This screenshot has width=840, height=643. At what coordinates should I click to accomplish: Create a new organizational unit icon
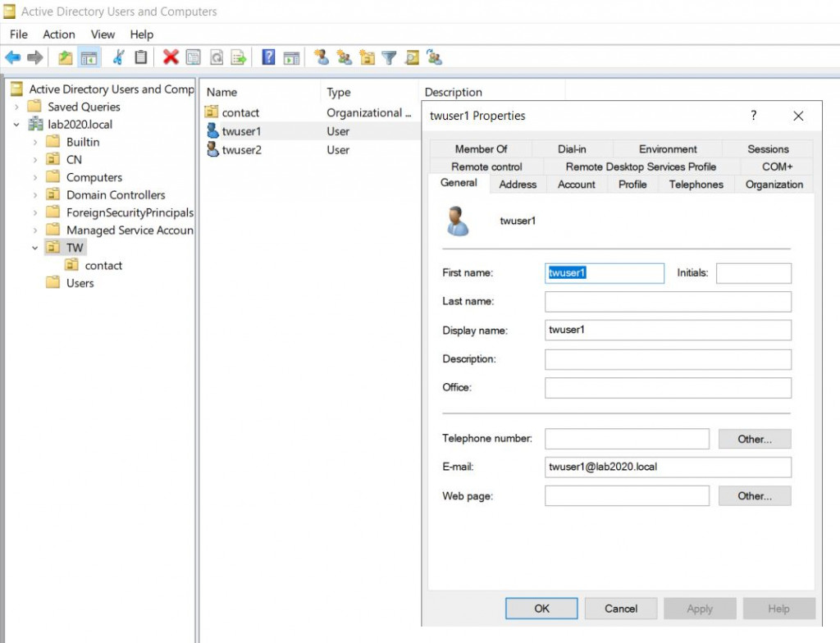[x=367, y=57]
